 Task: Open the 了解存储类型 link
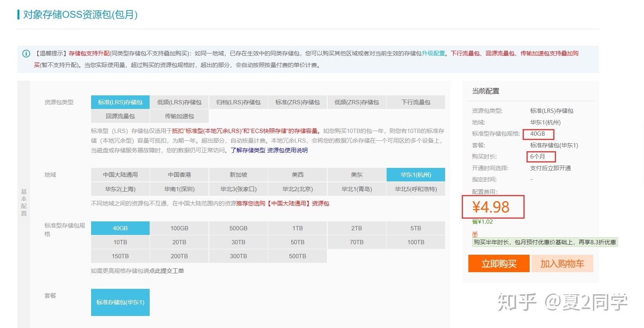(x=248, y=150)
